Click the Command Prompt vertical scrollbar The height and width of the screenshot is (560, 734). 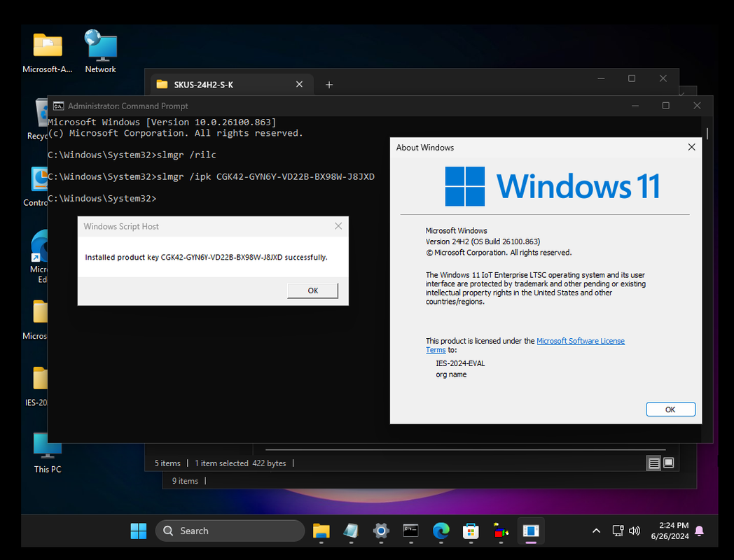pos(707,133)
